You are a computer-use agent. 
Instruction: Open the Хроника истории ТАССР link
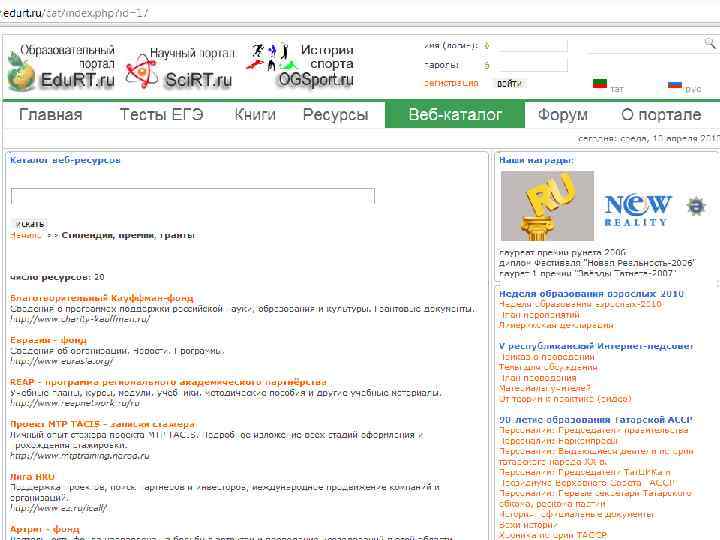pyautogui.click(x=553, y=535)
